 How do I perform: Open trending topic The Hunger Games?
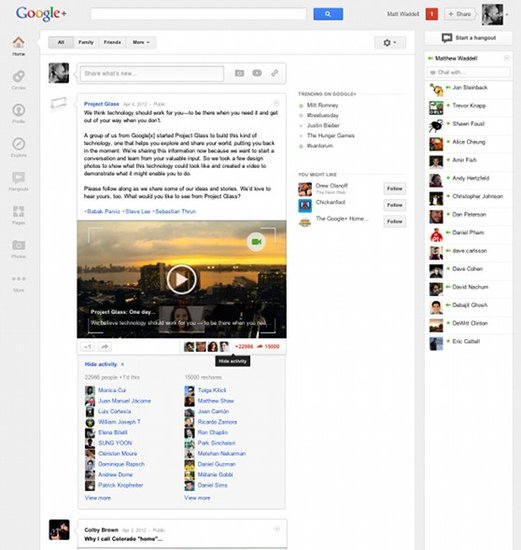[331, 135]
